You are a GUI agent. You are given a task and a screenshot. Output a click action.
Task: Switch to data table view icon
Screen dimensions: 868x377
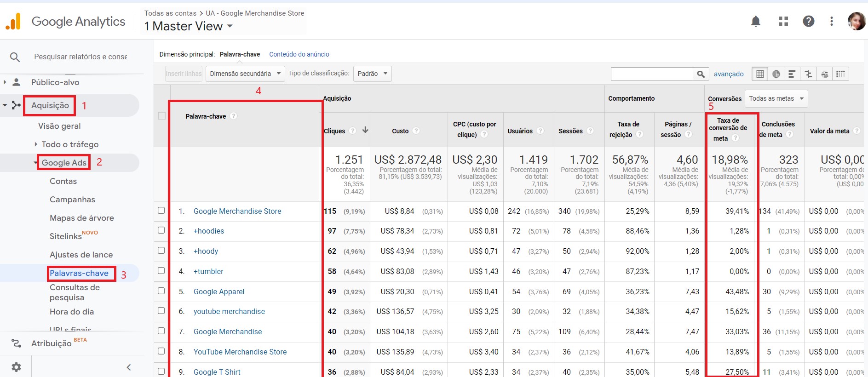pos(760,74)
